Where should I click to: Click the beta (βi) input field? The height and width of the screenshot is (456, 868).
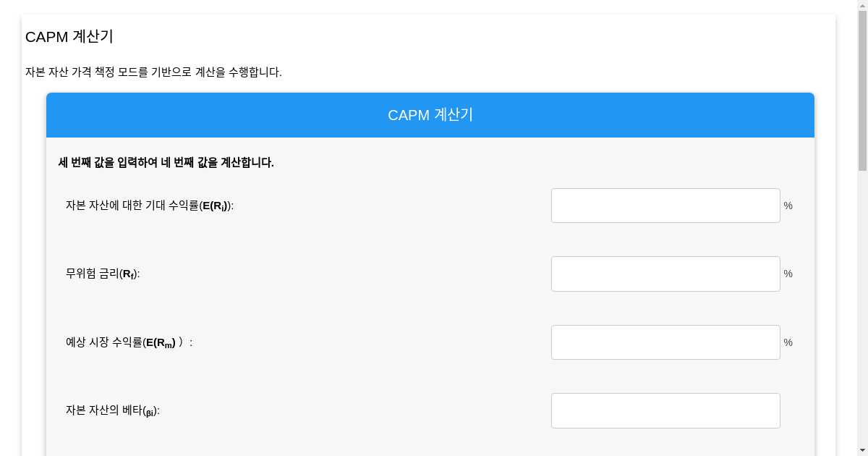(x=665, y=410)
